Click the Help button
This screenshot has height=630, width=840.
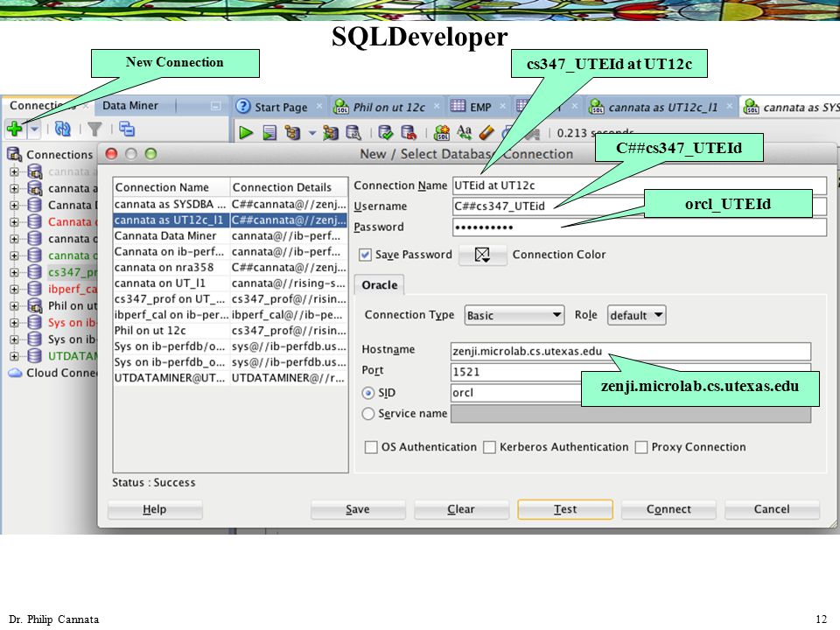click(x=155, y=509)
